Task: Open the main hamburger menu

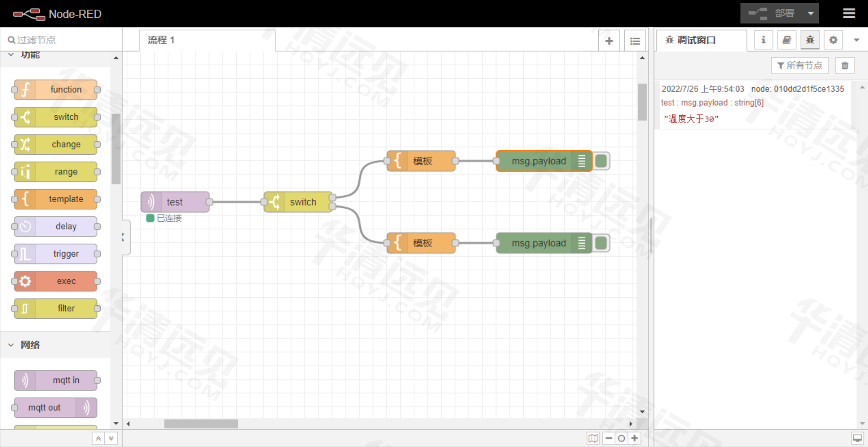Action: point(848,13)
